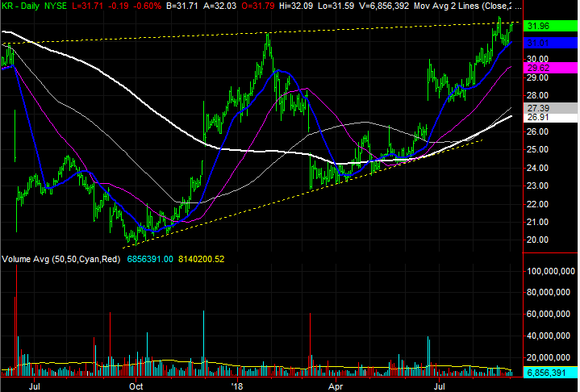Click the cyan 6856391.00 volume value

click(150, 259)
